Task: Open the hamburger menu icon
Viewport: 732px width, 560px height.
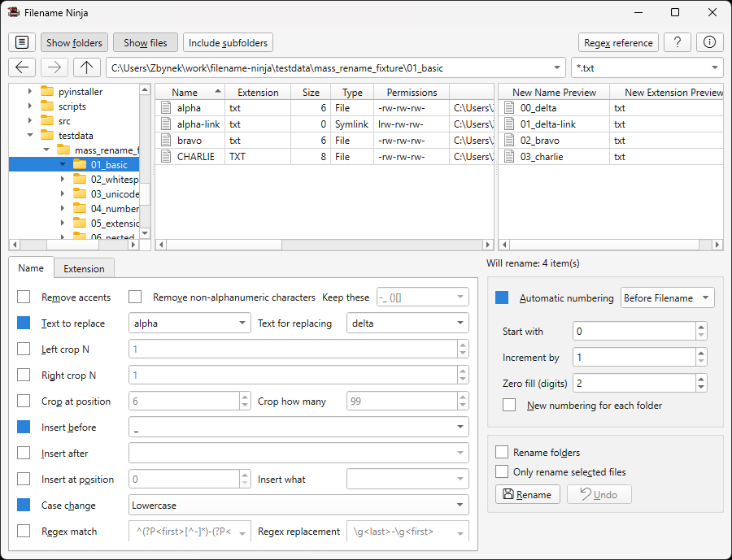Action: [22, 41]
